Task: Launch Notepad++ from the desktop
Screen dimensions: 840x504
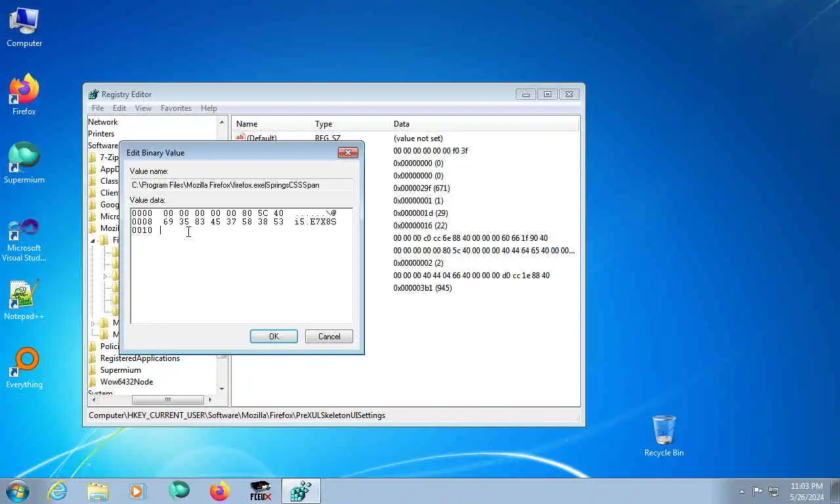Action: pos(24,301)
